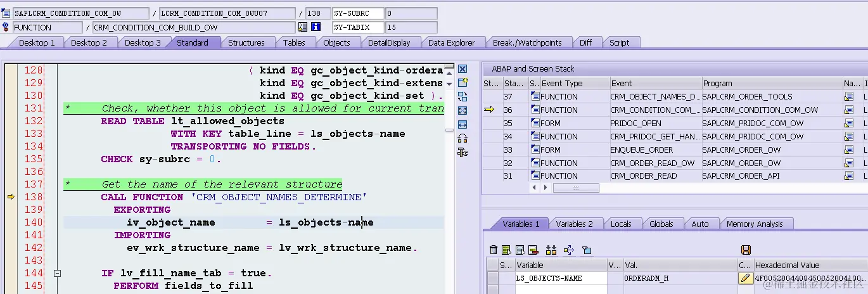Switch to the Locals tab

pyautogui.click(x=621, y=224)
